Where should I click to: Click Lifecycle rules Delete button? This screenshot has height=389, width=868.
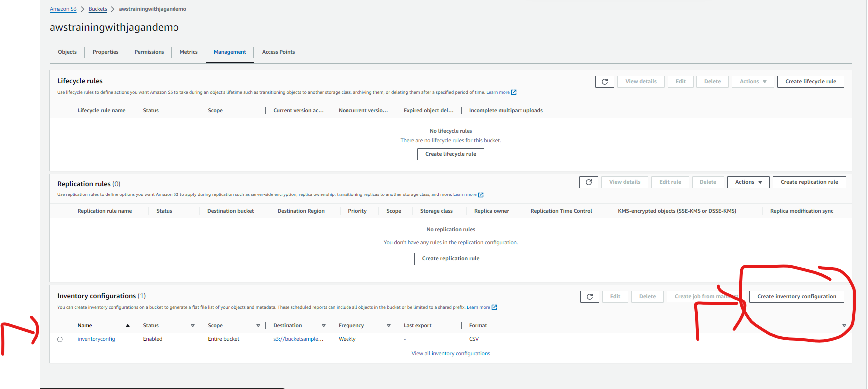coord(712,82)
